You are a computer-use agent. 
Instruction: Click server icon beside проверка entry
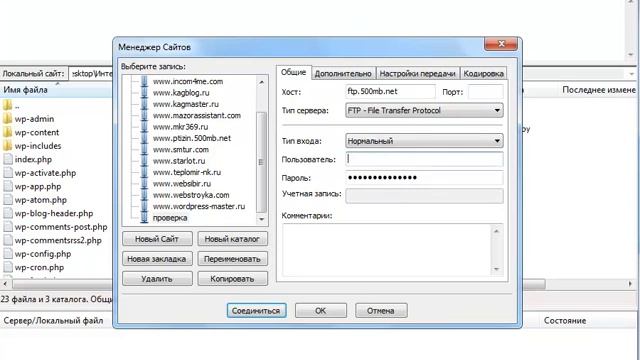144,218
